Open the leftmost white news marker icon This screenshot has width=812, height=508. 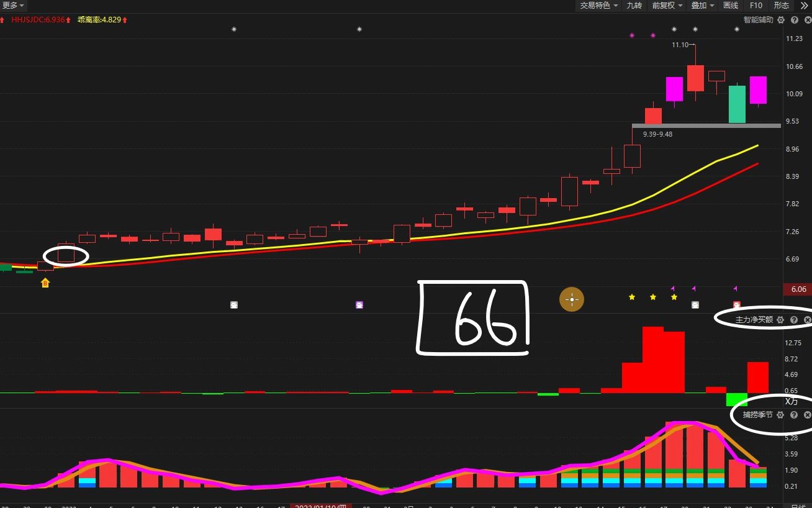pyautogui.click(x=234, y=305)
